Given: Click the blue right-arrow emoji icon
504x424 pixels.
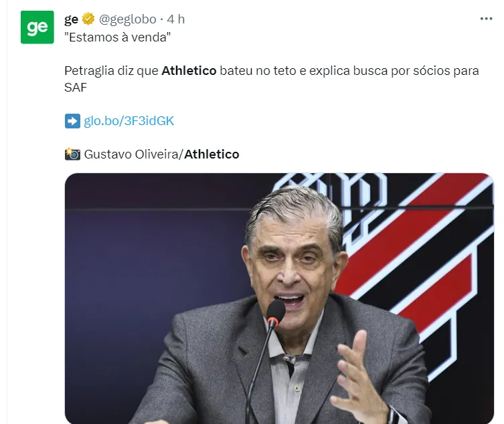Looking at the screenshot, I should (72, 121).
